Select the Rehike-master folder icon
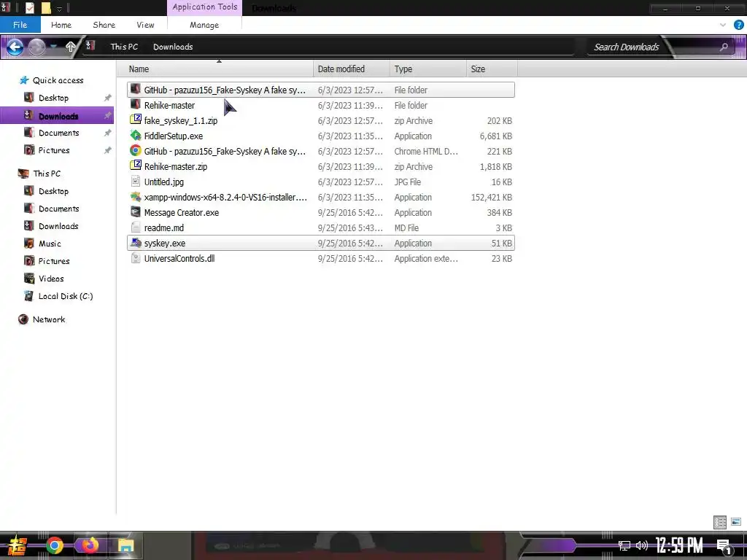Viewport: 747px width, 560px height. point(136,104)
